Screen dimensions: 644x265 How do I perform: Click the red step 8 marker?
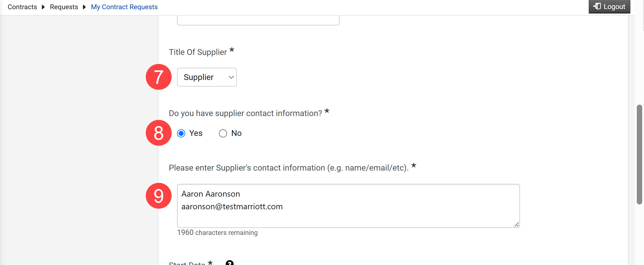point(159,133)
